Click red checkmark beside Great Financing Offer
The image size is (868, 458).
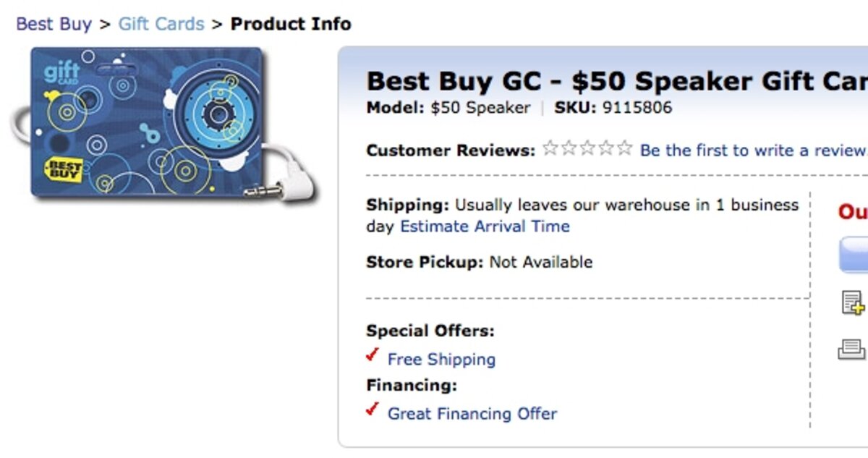(373, 410)
